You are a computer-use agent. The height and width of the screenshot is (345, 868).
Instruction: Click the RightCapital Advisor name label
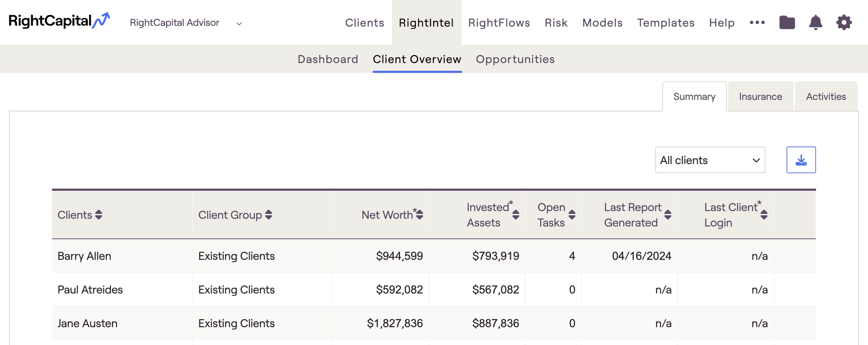tap(175, 23)
